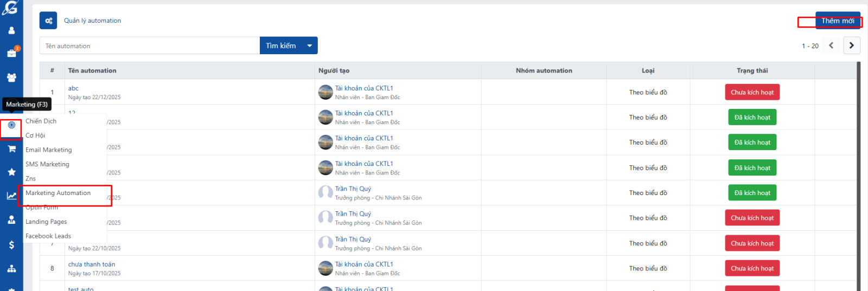Click the Thêm mới button
This screenshot has height=291, width=868.
837,21
